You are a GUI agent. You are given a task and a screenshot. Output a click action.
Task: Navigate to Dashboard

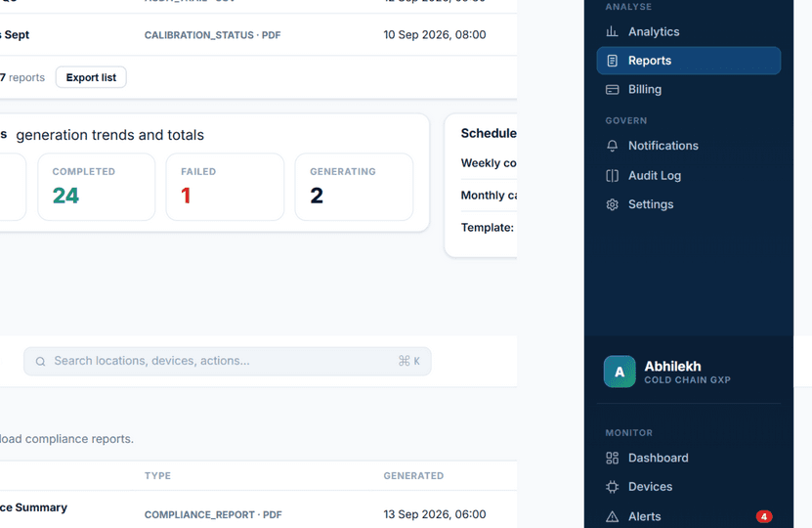pyautogui.click(x=688, y=458)
